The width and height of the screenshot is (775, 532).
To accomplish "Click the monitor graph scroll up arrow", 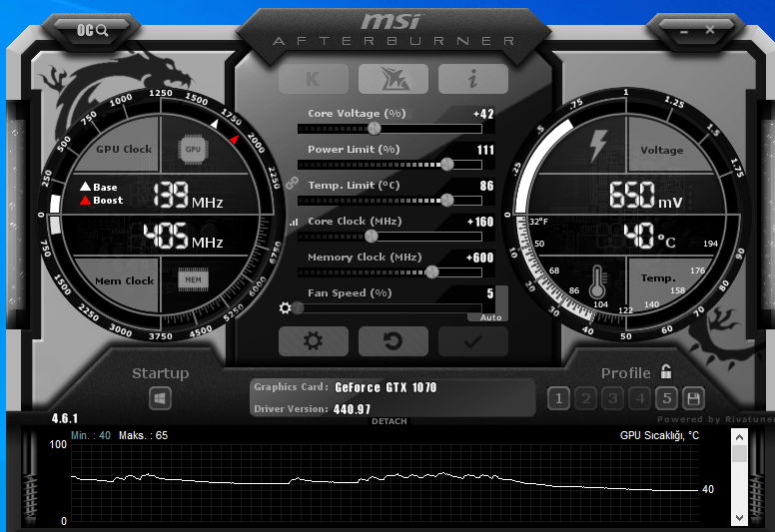I will pyautogui.click(x=739, y=437).
